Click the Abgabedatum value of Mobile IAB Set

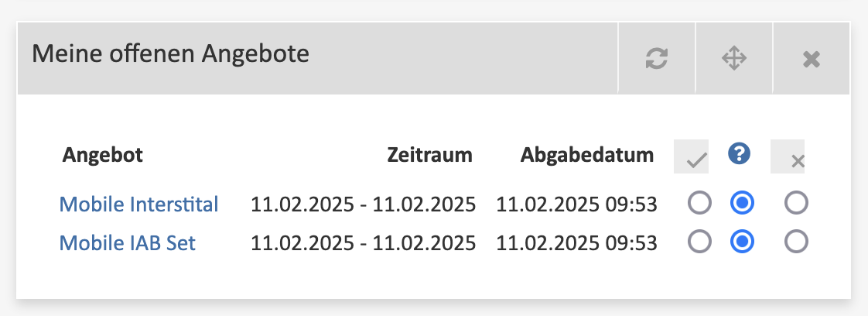(576, 243)
